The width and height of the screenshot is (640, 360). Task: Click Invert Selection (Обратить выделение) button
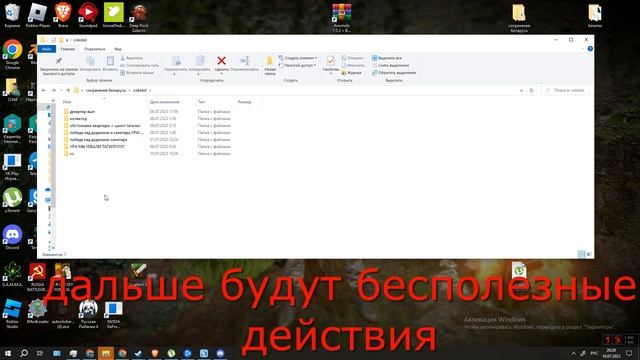pos(394,73)
